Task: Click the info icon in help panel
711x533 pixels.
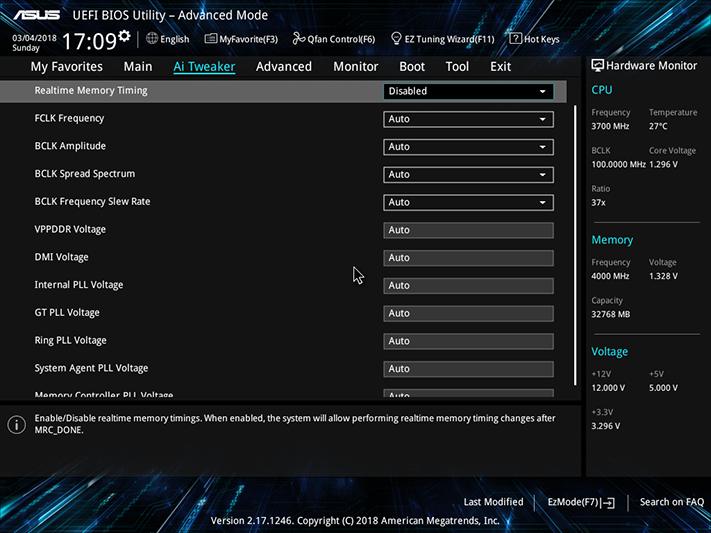Action: pyautogui.click(x=16, y=425)
